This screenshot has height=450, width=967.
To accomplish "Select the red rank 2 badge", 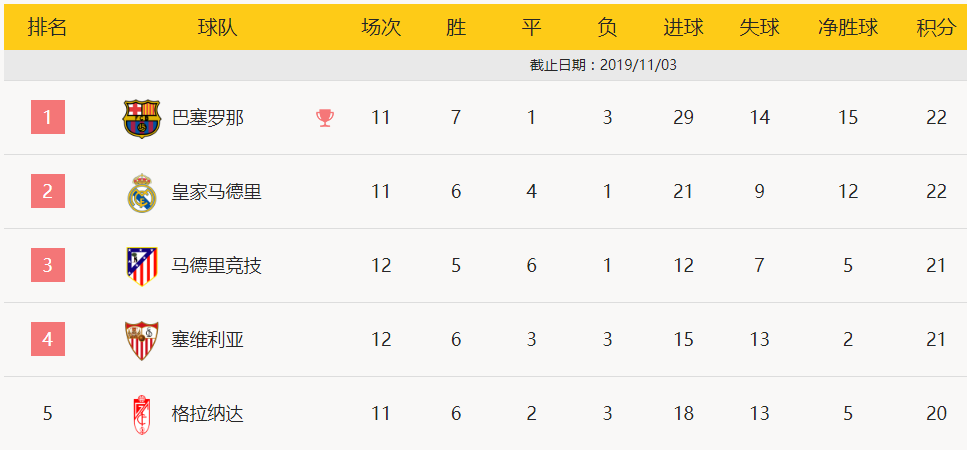I will 48,191.
